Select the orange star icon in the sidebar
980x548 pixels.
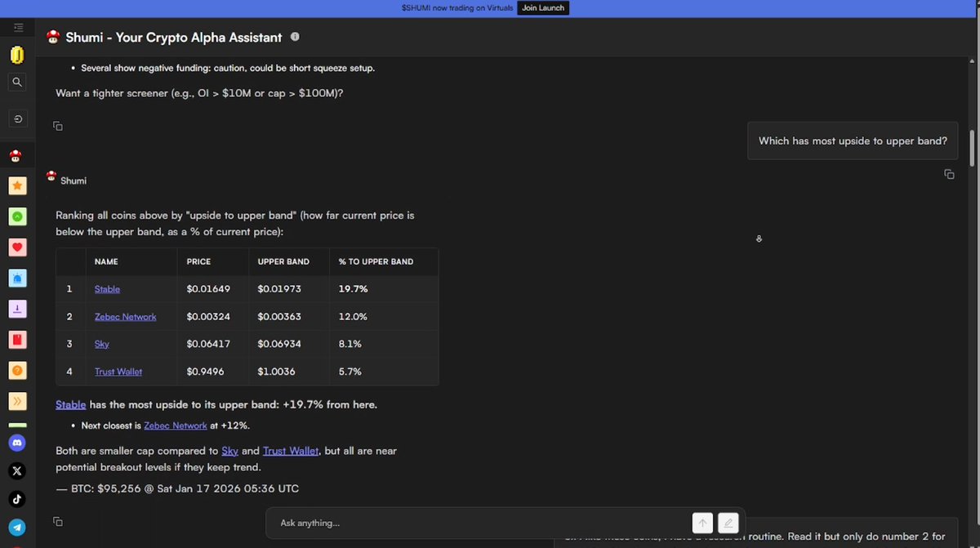coord(17,185)
